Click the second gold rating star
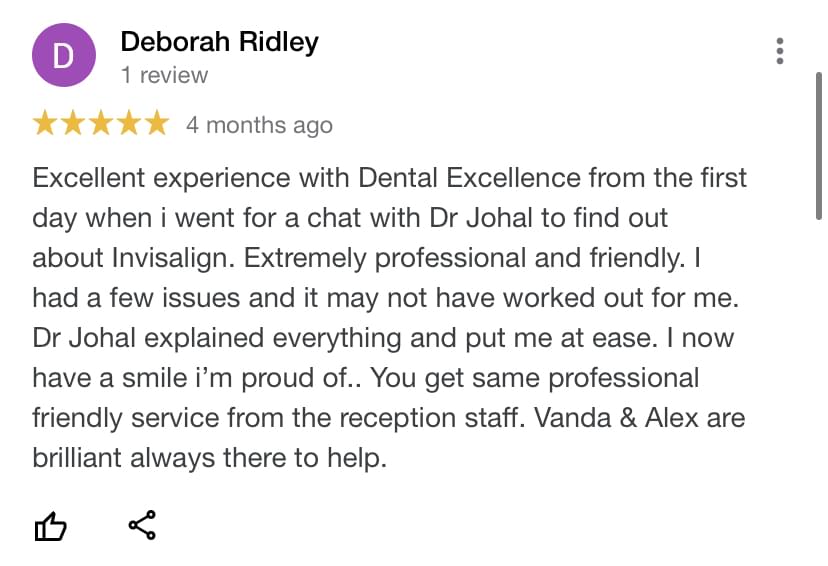 73,123
